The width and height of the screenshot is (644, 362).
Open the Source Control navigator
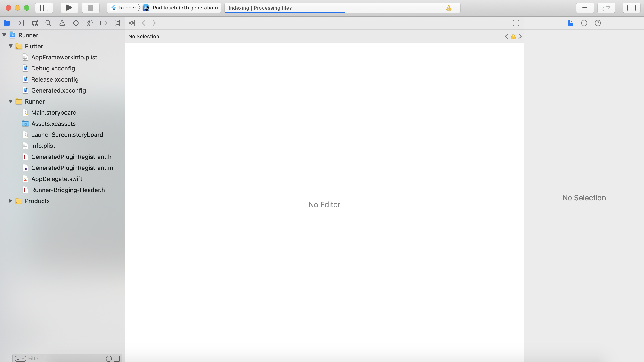[21, 23]
